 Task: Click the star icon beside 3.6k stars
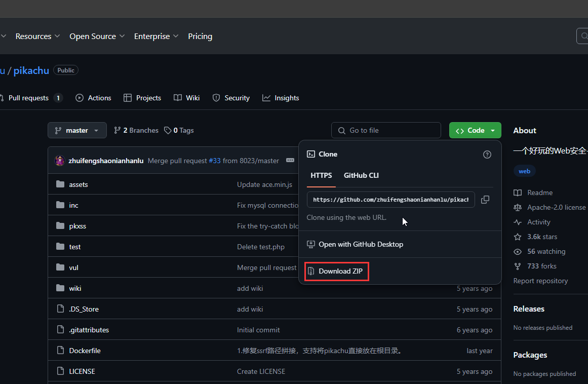pos(518,237)
